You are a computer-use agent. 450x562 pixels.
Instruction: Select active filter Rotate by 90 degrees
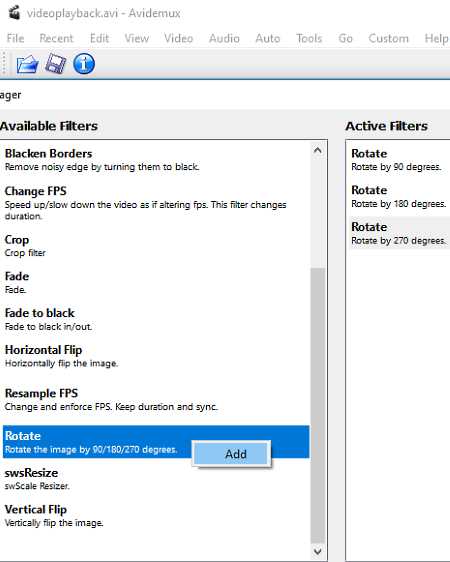(399, 160)
